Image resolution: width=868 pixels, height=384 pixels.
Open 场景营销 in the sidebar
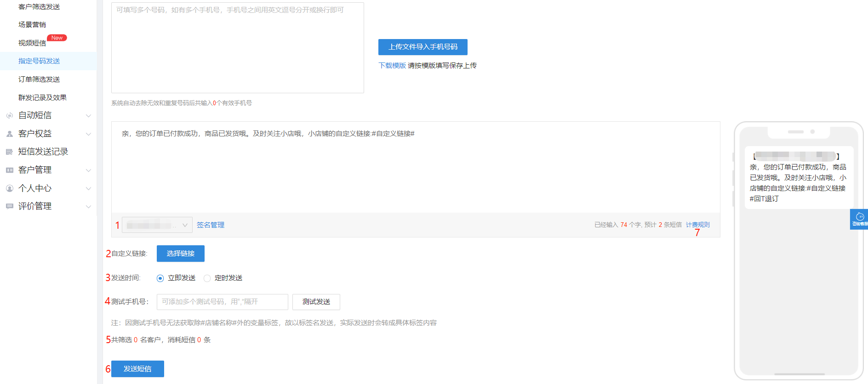point(32,24)
